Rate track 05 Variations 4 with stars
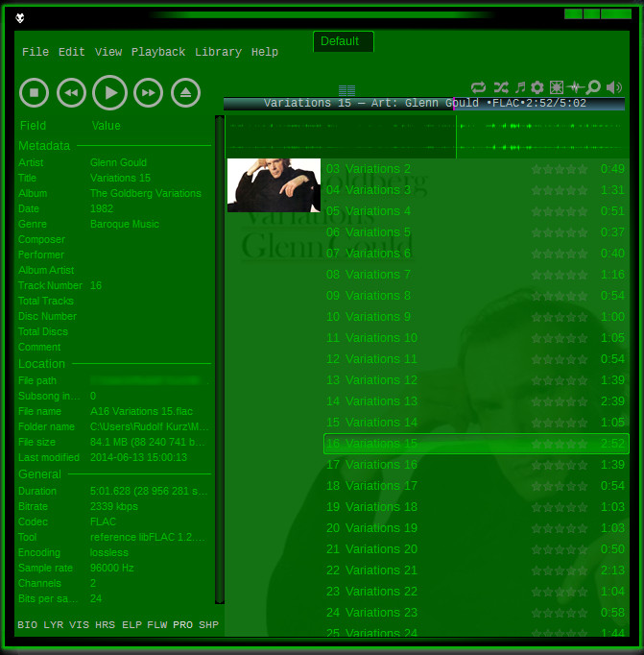This screenshot has height=655, width=644. point(560,211)
